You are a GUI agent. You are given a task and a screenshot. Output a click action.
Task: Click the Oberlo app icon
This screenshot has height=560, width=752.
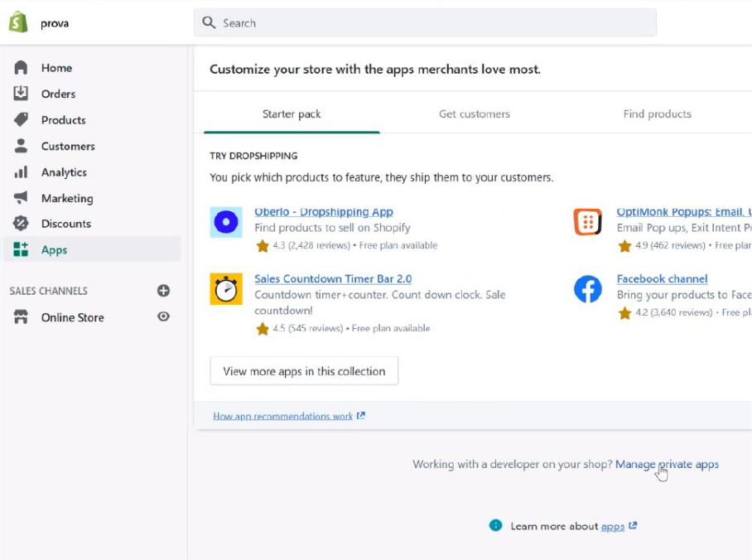tap(226, 222)
